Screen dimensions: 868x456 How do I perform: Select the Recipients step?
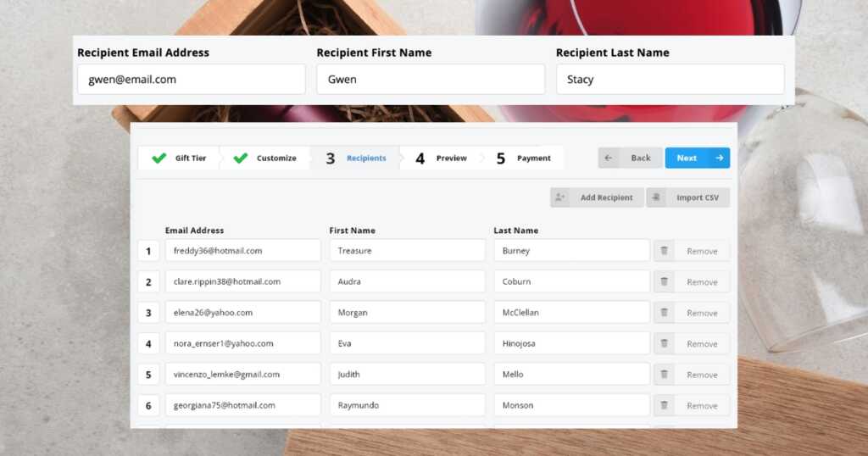pyautogui.click(x=355, y=158)
